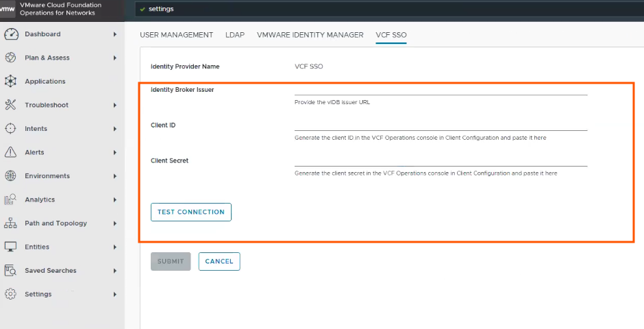Click the Analytics chart icon
This screenshot has width=644, height=329.
(x=10, y=199)
